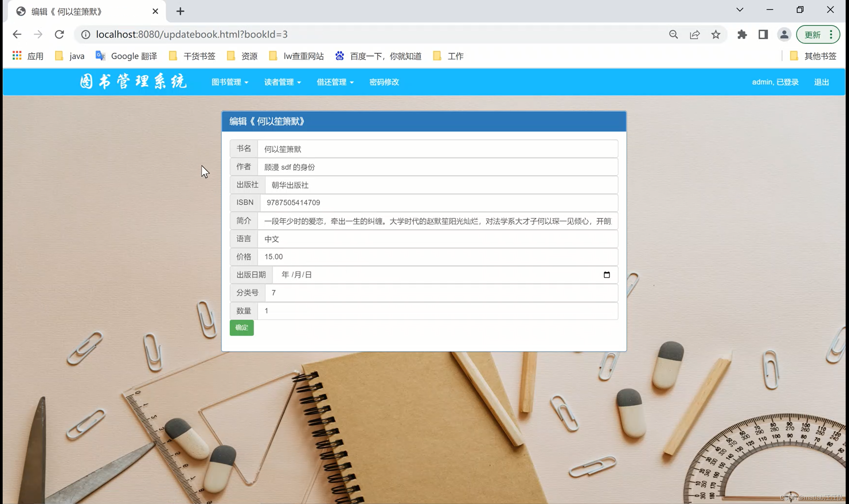Open the 干货书签 bookmark folder

tap(192, 56)
